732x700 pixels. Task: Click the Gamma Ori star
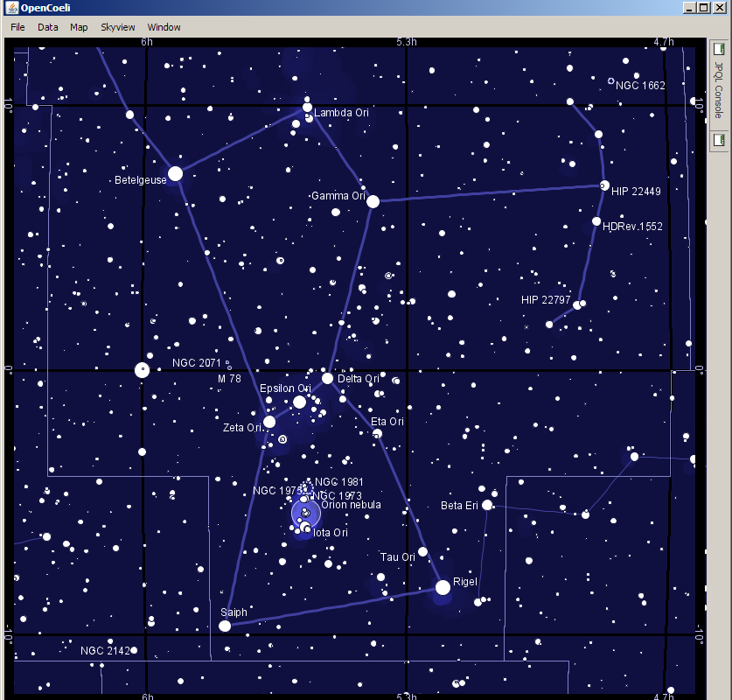373,202
